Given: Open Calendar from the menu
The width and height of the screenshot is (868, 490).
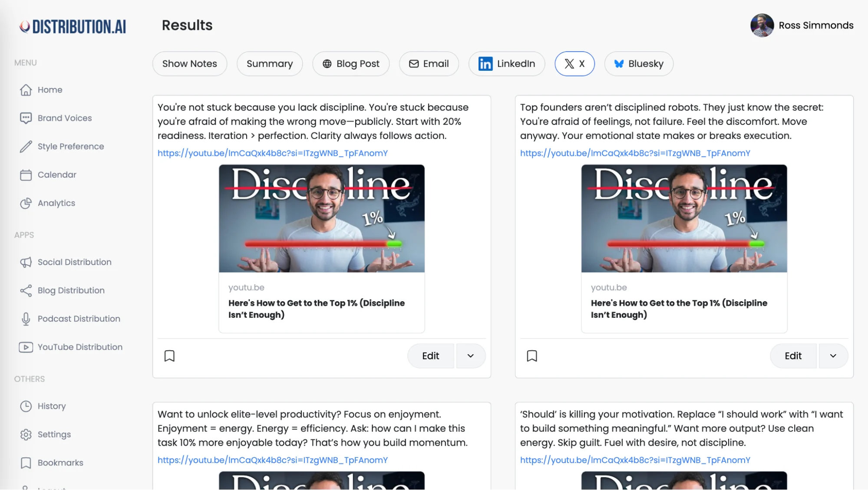Looking at the screenshot, I should [57, 175].
